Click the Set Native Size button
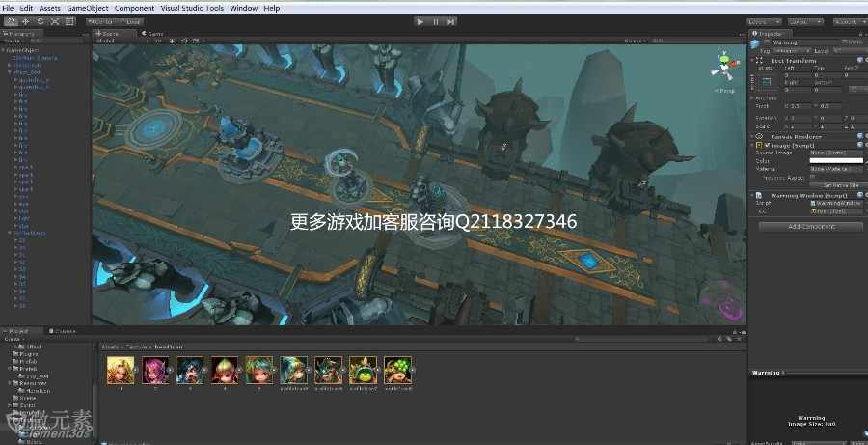The width and height of the screenshot is (868, 445). pos(840,185)
